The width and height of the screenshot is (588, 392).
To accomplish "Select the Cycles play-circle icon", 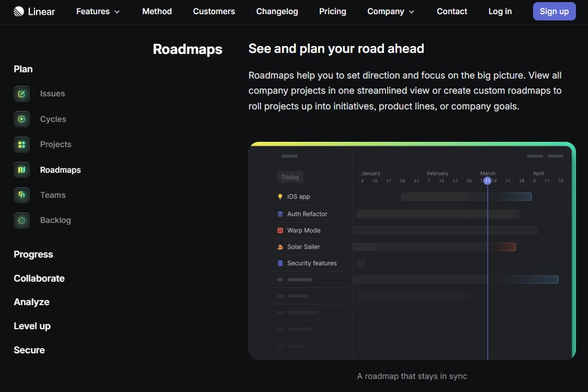I will pyautogui.click(x=22, y=119).
